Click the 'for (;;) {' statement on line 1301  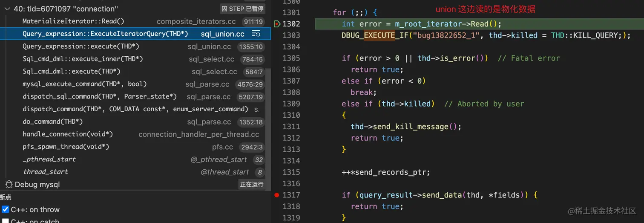tap(355, 13)
